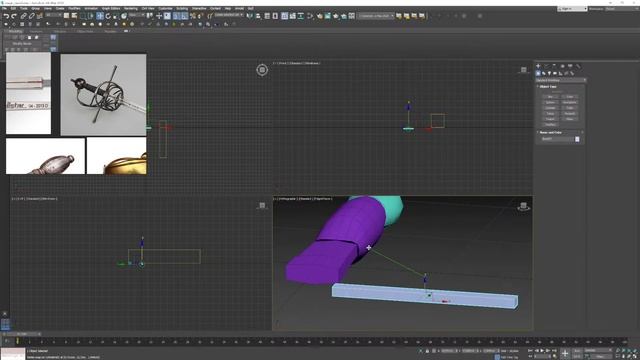The height and width of the screenshot is (360, 640).
Task: Open the Named Selection Sets dropdown
Action: (x=229, y=16)
